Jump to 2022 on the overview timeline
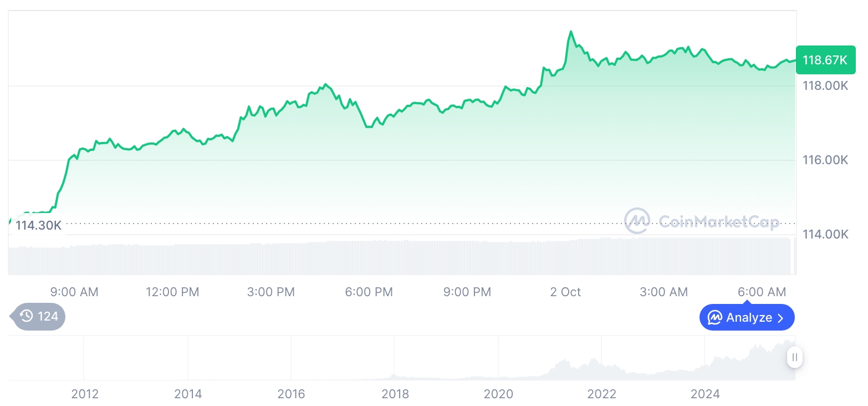The height and width of the screenshot is (406, 868). click(x=602, y=394)
